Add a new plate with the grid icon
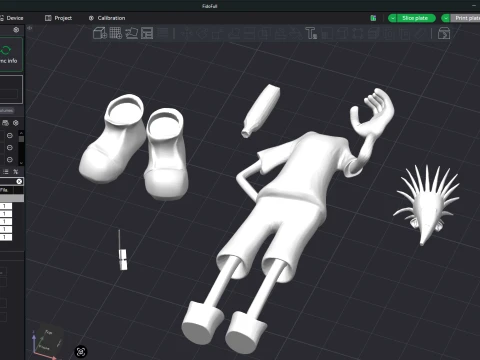480x360 pixels. pos(116,33)
